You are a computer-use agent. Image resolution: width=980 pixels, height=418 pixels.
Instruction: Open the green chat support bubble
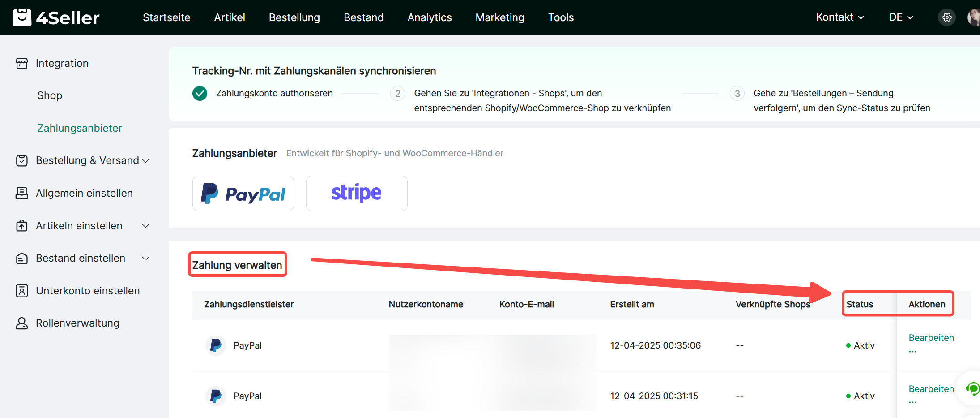[972, 388]
